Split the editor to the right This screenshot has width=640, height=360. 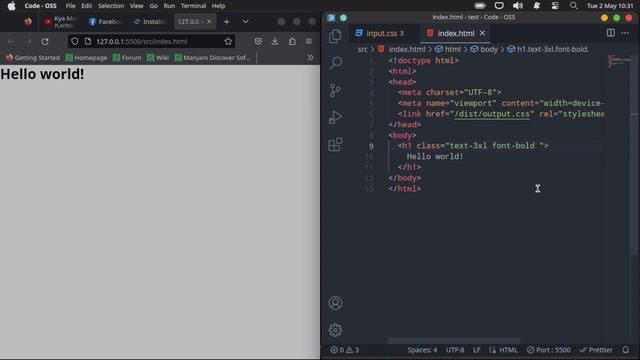[x=610, y=33]
